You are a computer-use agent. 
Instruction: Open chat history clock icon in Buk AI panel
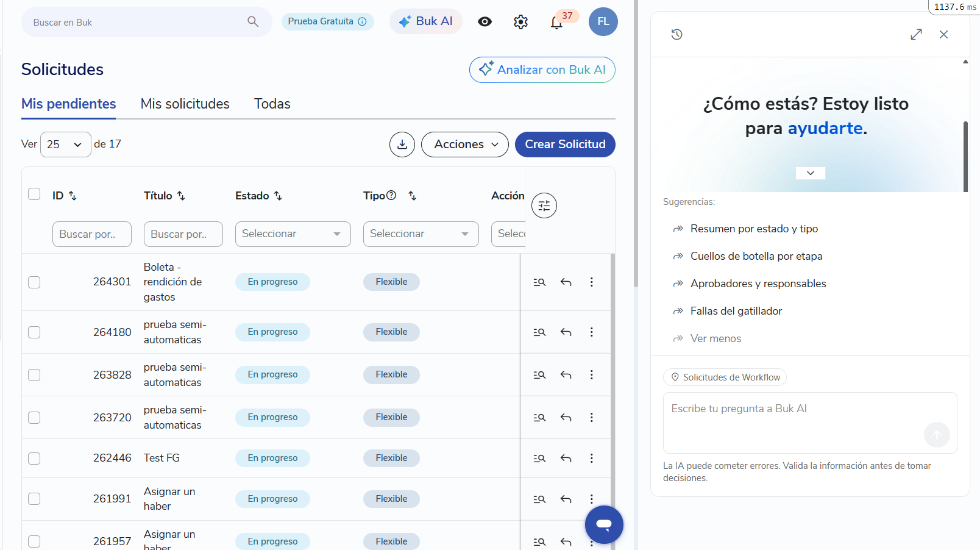pos(676,35)
